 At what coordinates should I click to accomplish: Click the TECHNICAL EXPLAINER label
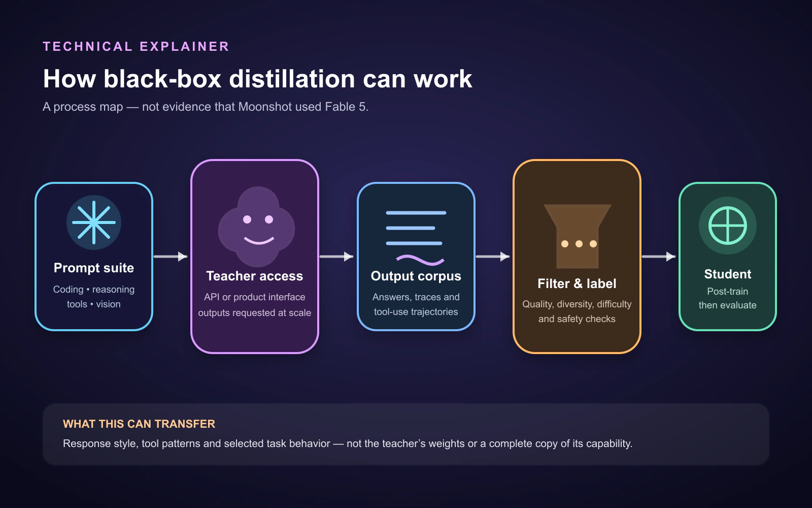(x=136, y=47)
